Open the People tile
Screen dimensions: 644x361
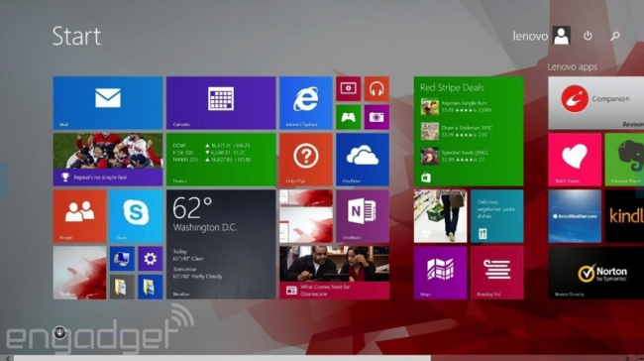[79, 216]
